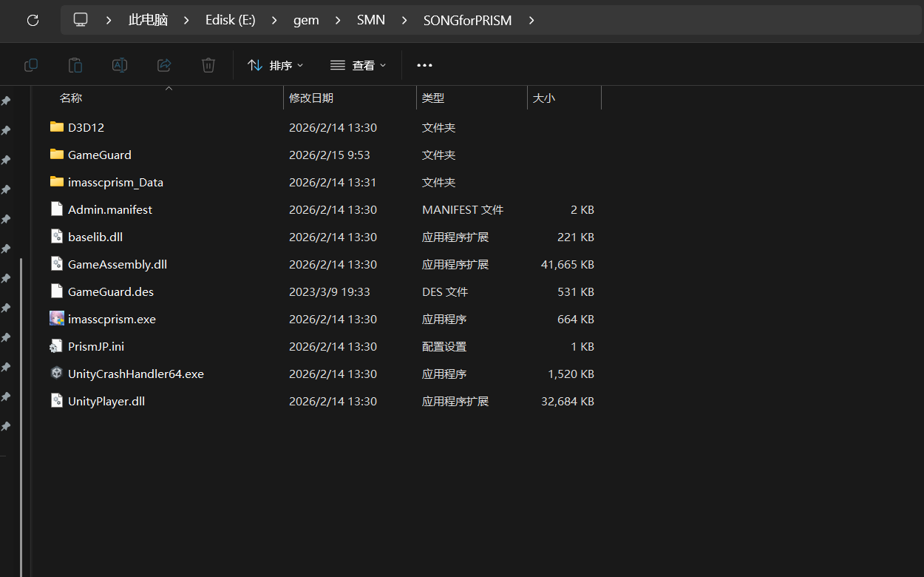The image size is (924, 577).
Task: Click the topmost pin icon in sidebar
Action: coord(6,101)
